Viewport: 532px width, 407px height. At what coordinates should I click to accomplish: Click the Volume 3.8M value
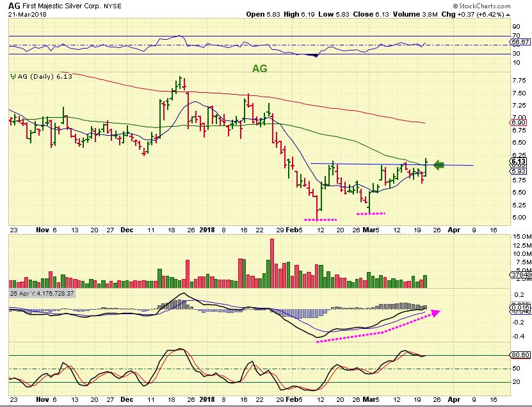coord(415,14)
